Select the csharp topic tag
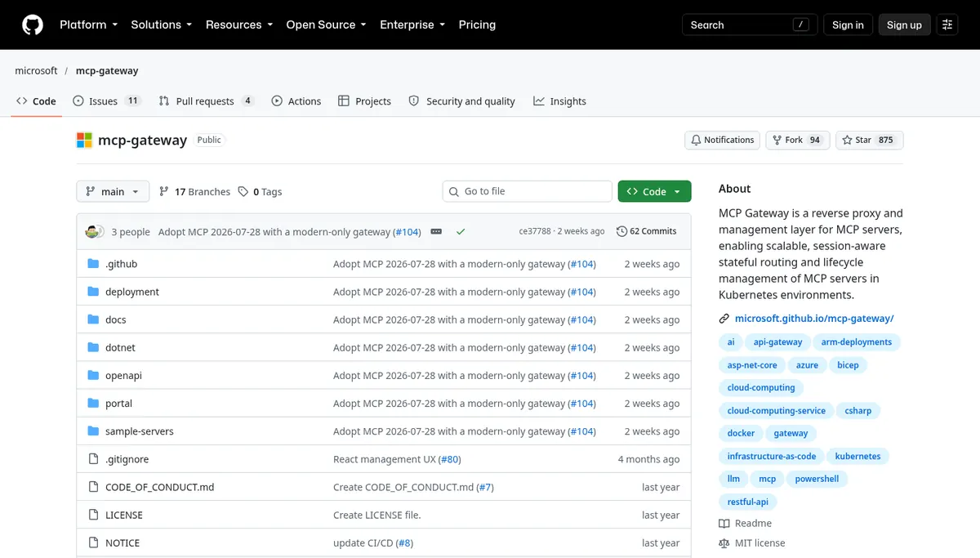The image size is (980, 558). click(x=857, y=411)
